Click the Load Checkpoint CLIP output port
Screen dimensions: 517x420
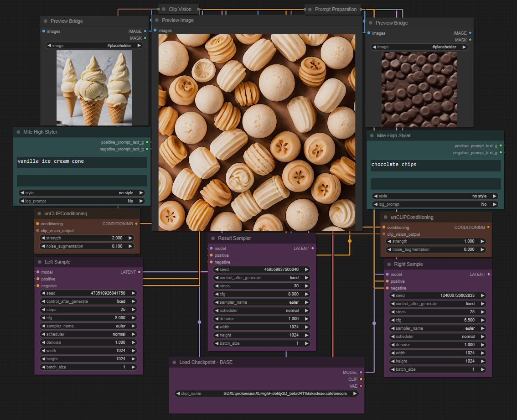click(x=361, y=379)
